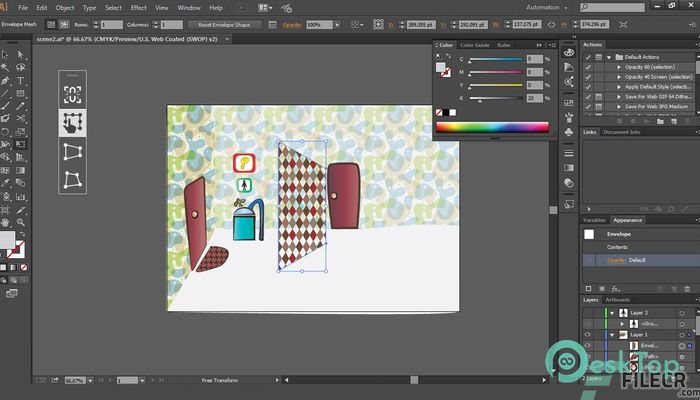Expand the Opacity 60 (selection) action
Image resolution: width=700 pixels, height=400 pixels.
coord(619,67)
